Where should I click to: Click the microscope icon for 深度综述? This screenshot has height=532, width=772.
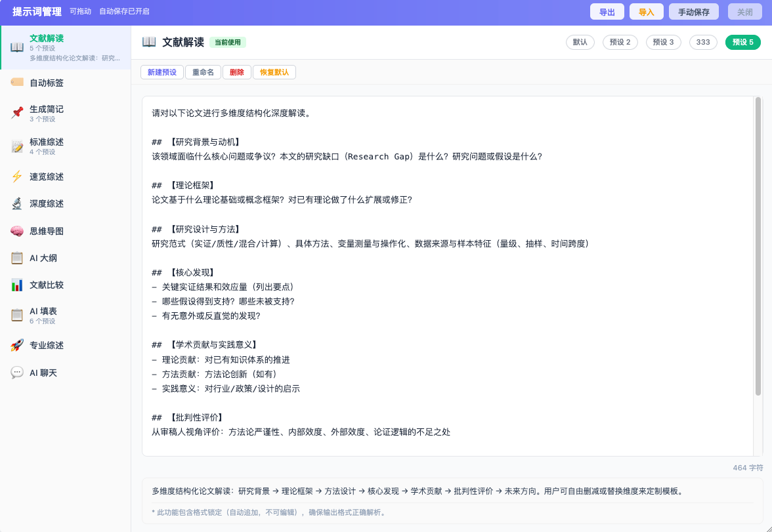coord(17,203)
